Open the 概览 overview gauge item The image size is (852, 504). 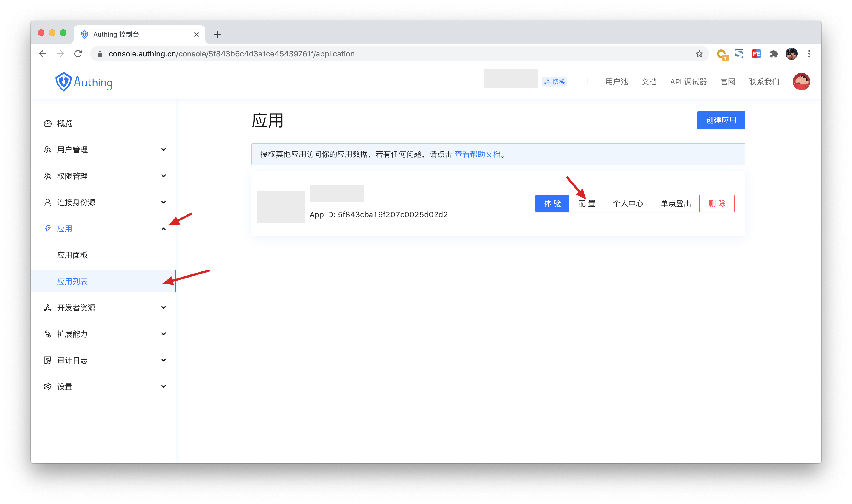65,123
